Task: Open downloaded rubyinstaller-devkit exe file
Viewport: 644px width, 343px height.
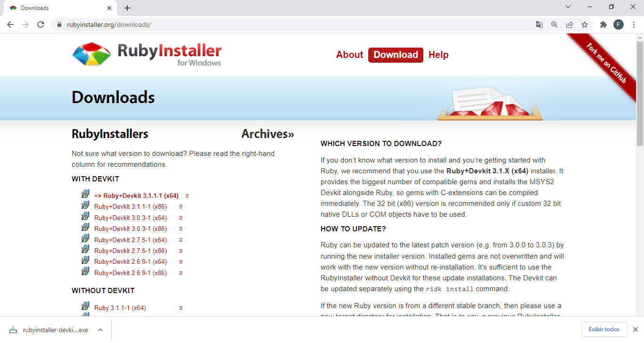Action: pos(49,330)
